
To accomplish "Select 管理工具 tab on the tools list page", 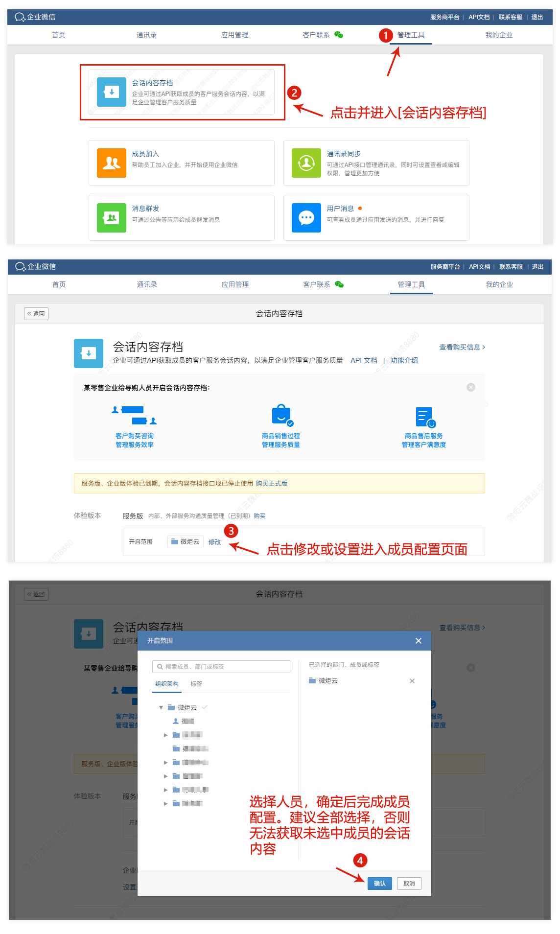I will coord(411,35).
